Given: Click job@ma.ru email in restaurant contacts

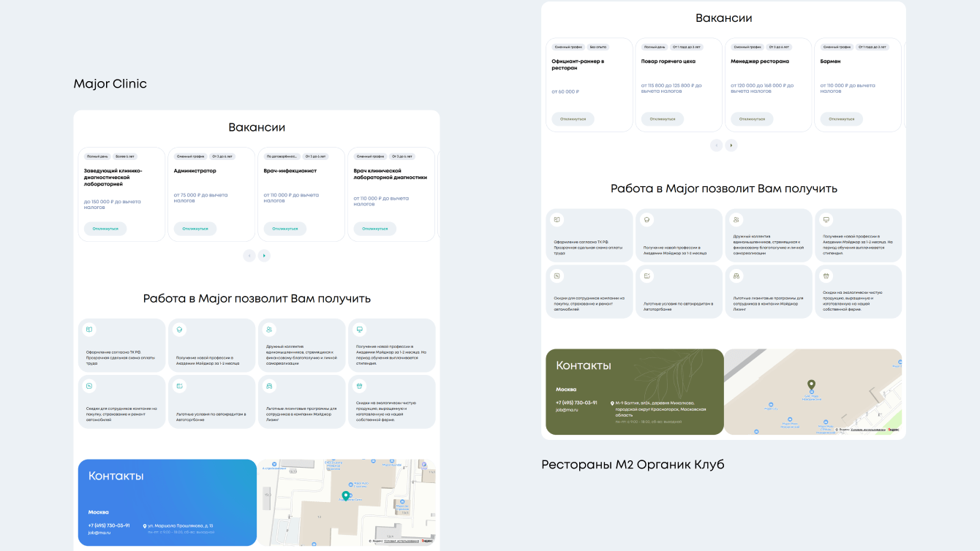Looking at the screenshot, I should coord(567,410).
